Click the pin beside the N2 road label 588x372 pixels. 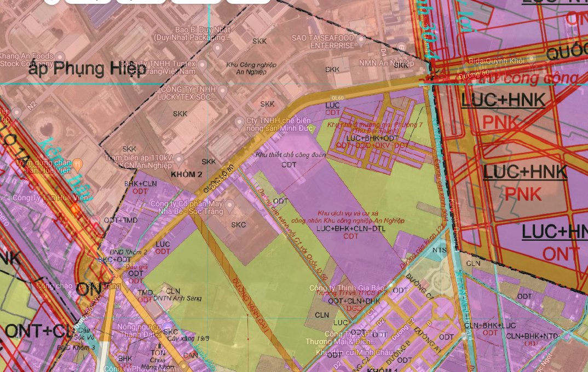click(16, 112)
